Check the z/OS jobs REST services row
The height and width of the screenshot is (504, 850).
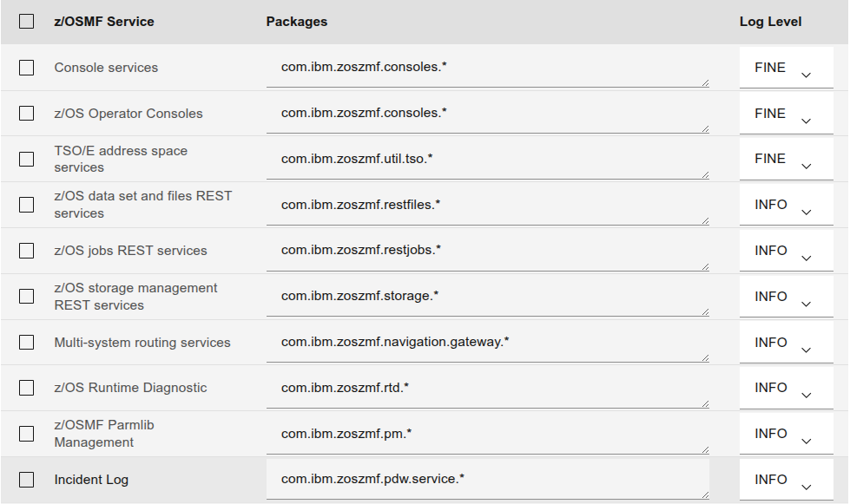click(26, 250)
